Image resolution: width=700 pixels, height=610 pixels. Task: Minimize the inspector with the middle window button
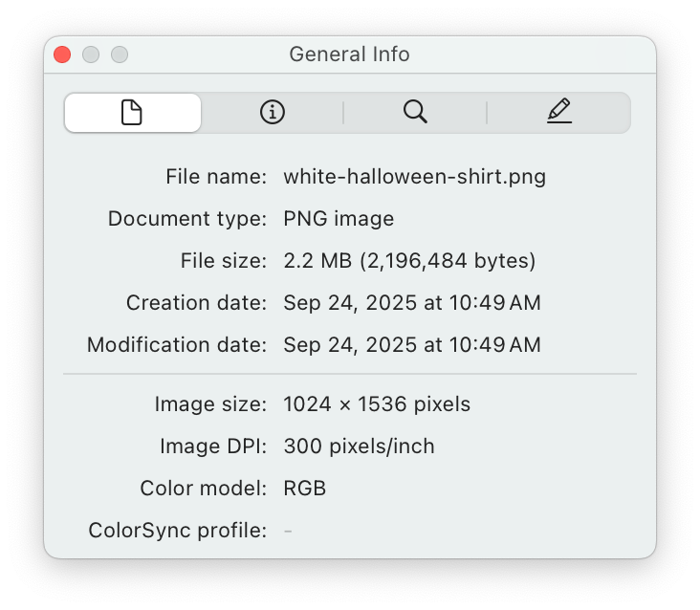point(91,54)
